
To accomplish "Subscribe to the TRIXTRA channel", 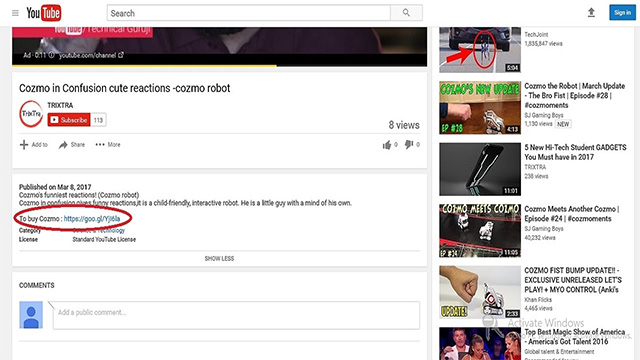I will pos(69,120).
